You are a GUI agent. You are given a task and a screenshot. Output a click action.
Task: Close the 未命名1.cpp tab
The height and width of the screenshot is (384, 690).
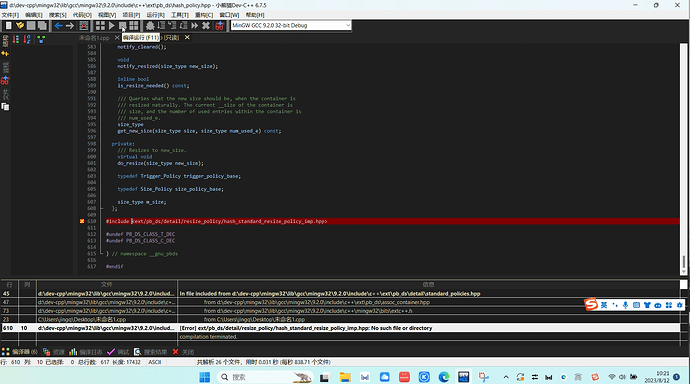(x=117, y=38)
